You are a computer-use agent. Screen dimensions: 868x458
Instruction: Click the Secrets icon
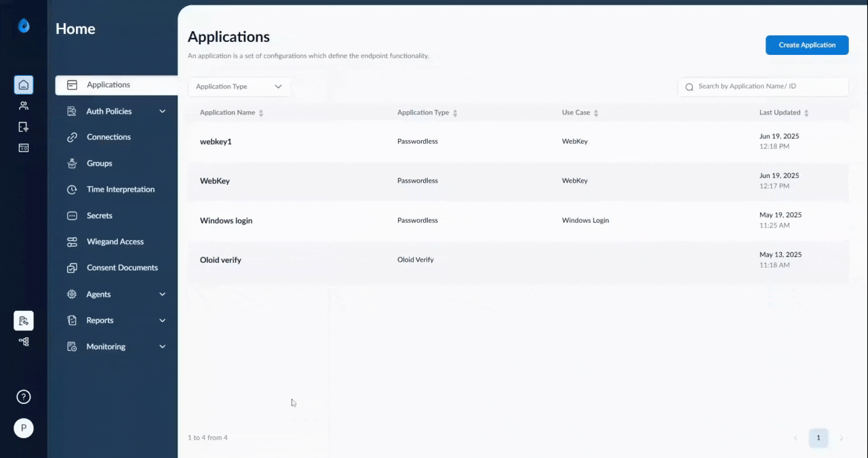point(72,215)
